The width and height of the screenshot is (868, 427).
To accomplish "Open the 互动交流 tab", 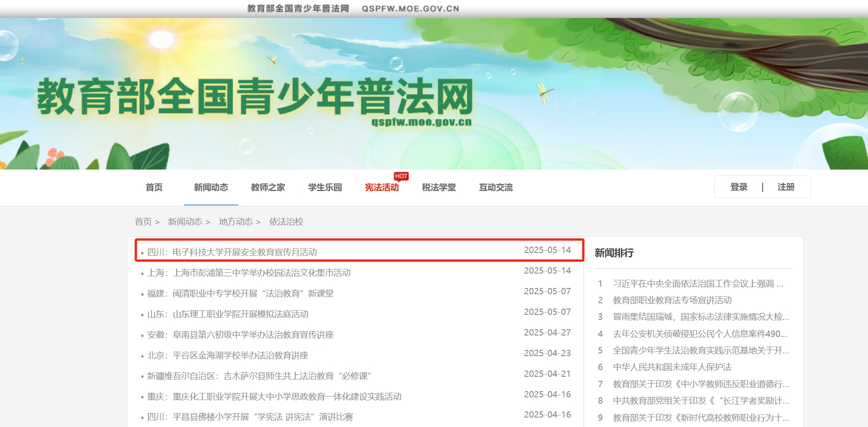I will pos(495,187).
